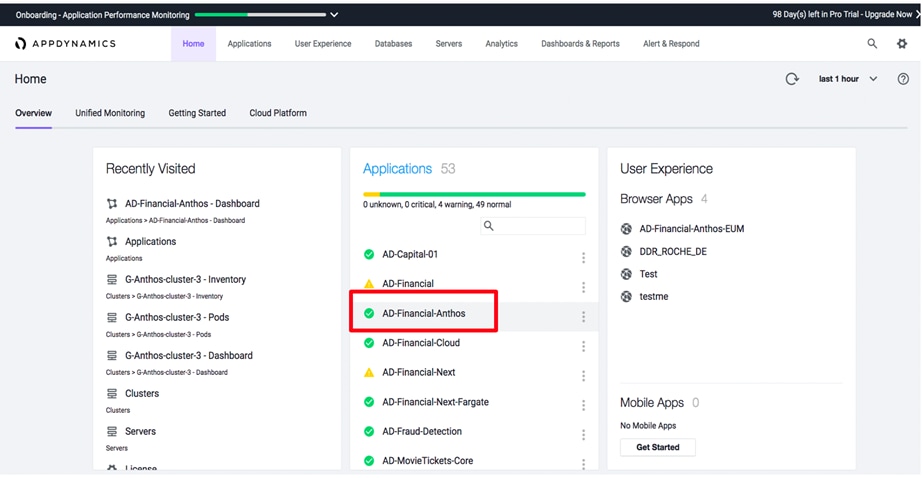Image resolution: width=923 pixels, height=478 pixels.
Task: Switch to the Getting Started tab
Action: click(197, 113)
